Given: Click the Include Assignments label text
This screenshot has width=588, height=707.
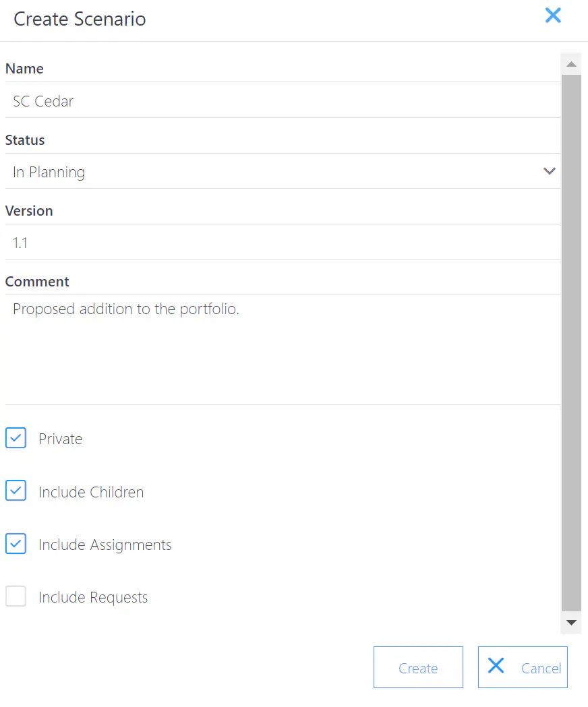Looking at the screenshot, I should [x=105, y=545].
